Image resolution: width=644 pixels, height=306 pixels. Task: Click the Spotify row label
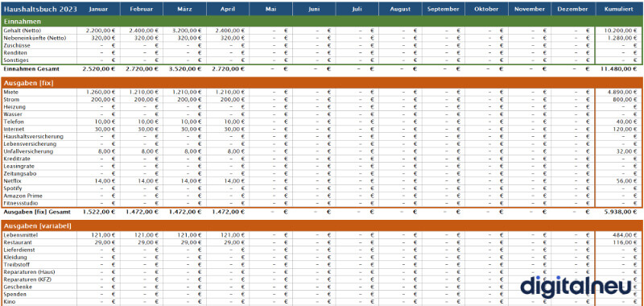tap(13, 188)
